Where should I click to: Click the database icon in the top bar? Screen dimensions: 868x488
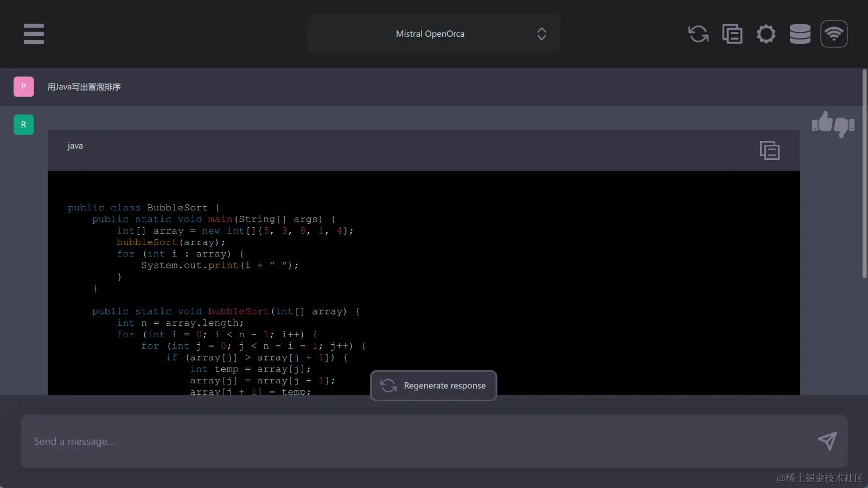(x=800, y=34)
